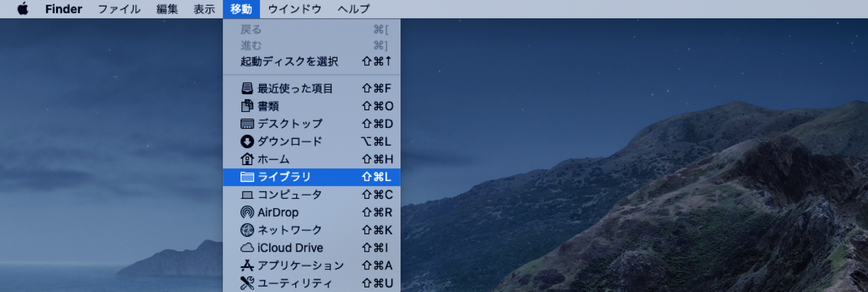Click the Recents (最近使った項目) icon

click(247, 88)
